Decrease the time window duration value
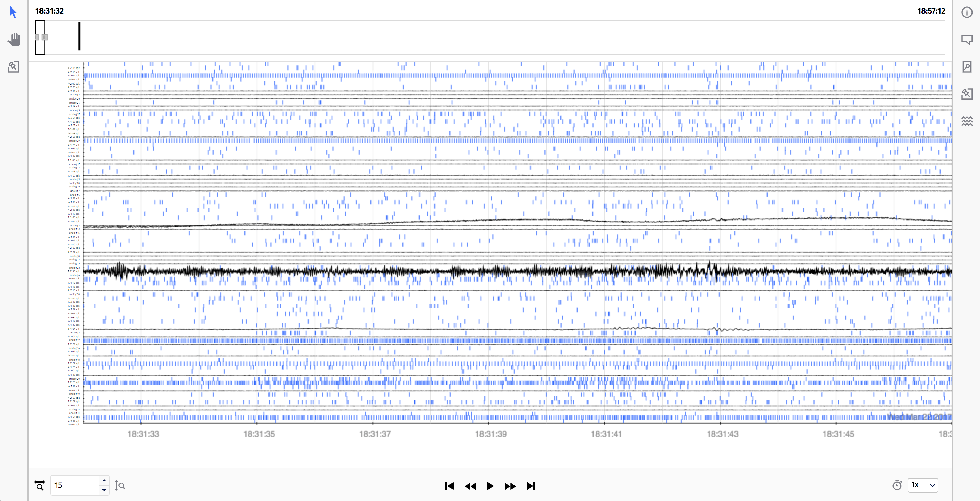Image resolution: width=980 pixels, height=501 pixels. click(x=104, y=490)
